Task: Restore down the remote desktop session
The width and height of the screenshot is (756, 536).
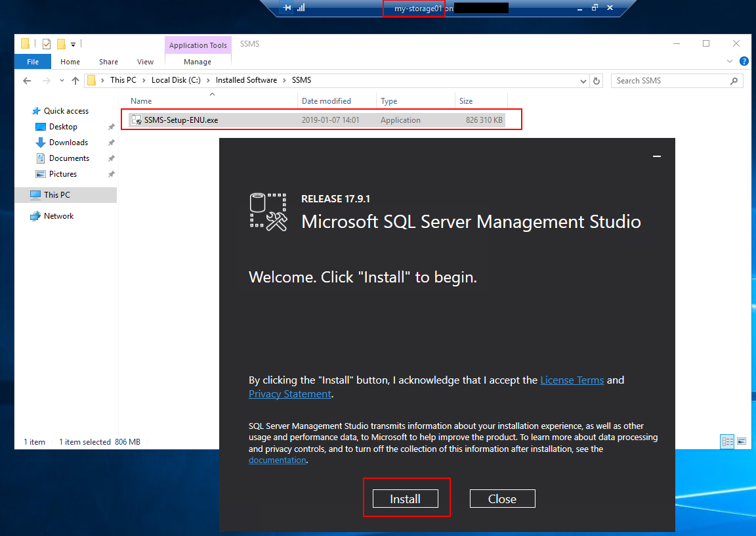Action: click(595, 8)
